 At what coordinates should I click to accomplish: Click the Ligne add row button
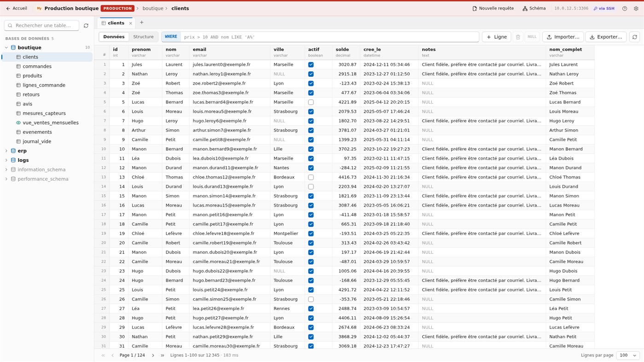pos(496,37)
